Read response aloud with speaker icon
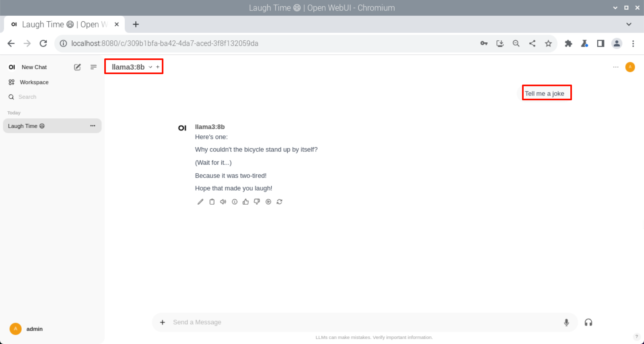The height and width of the screenshot is (344, 644). coord(223,202)
